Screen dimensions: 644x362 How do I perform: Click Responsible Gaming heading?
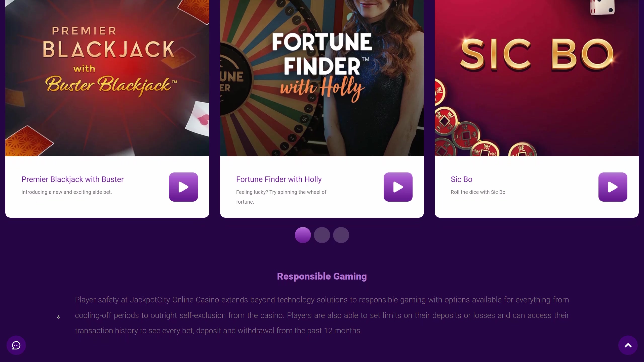tap(322, 276)
